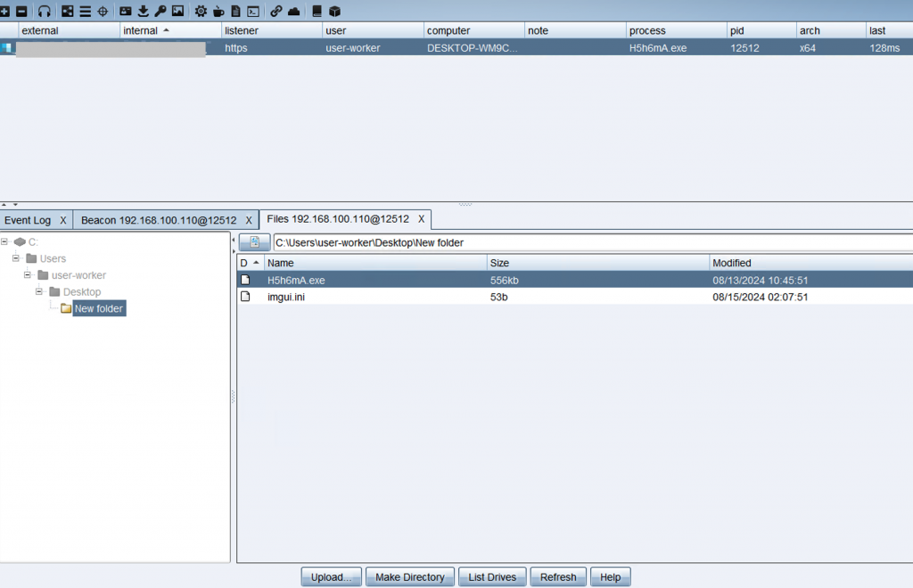Click the up arrow on horizontal splitter
The height and width of the screenshot is (588, 913).
point(4,205)
